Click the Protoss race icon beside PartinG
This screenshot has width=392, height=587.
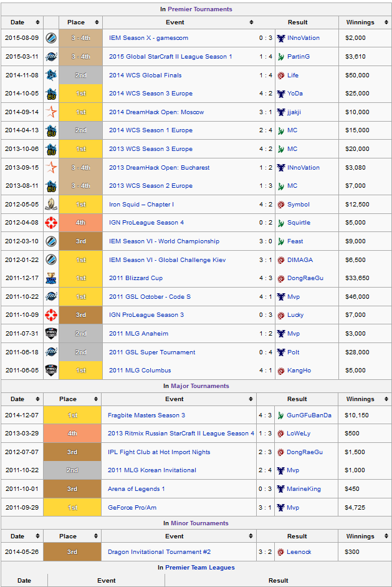(281, 57)
